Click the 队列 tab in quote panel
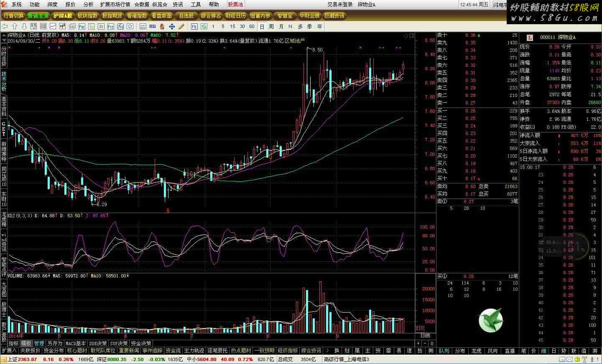The image size is (602, 364). click(x=444, y=351)
